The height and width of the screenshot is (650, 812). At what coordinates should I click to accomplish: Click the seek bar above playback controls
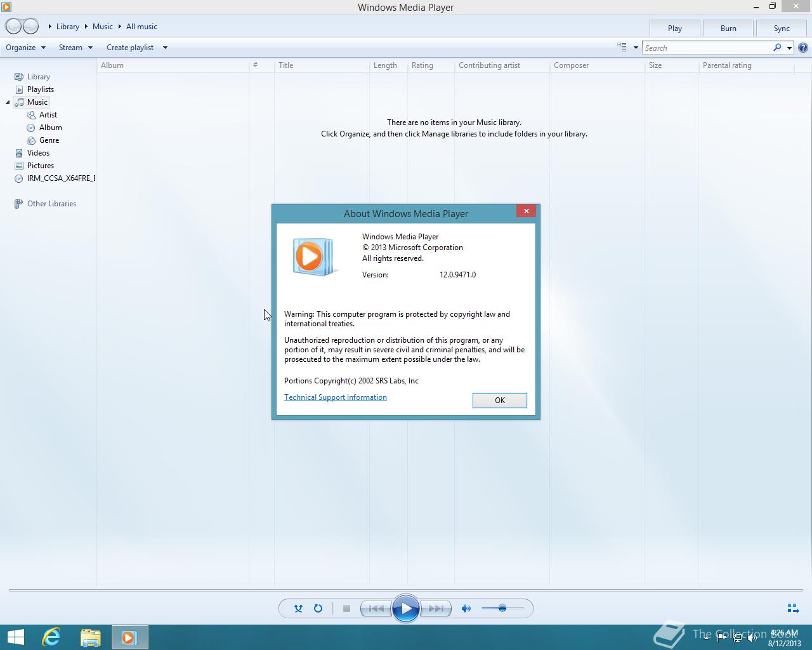coord(406,590)
